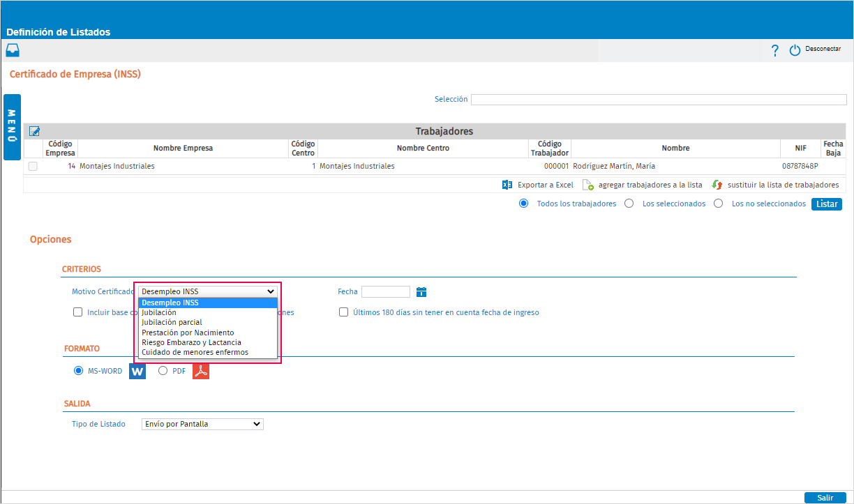854x504 pixels.
Task: Click the Salir button
Action: pyautogui.click(x=825, y=498)
